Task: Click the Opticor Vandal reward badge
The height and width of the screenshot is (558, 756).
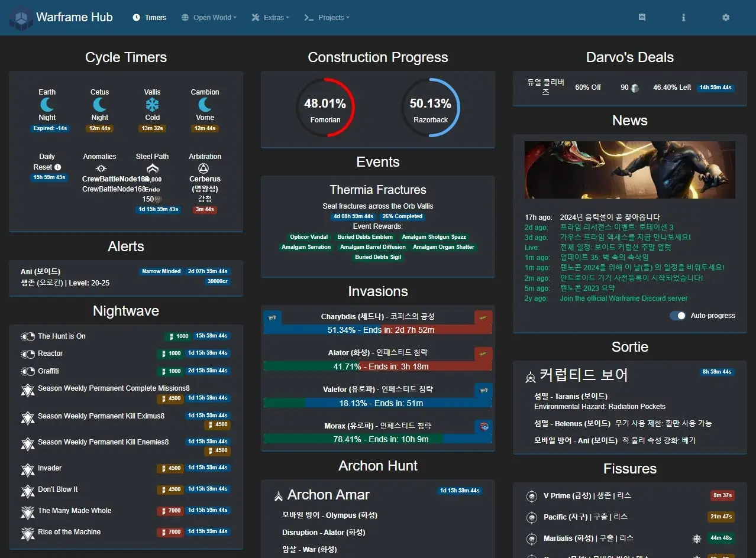Action: 309,237
